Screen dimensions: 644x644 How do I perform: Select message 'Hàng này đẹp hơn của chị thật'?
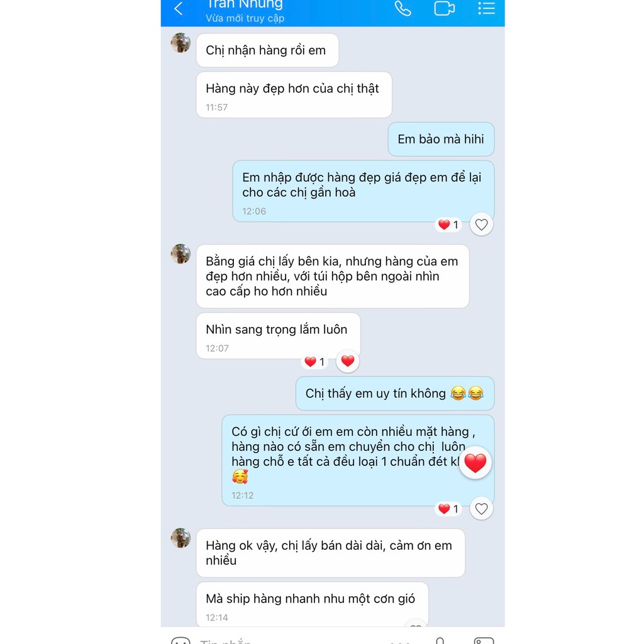pos(294,95)
